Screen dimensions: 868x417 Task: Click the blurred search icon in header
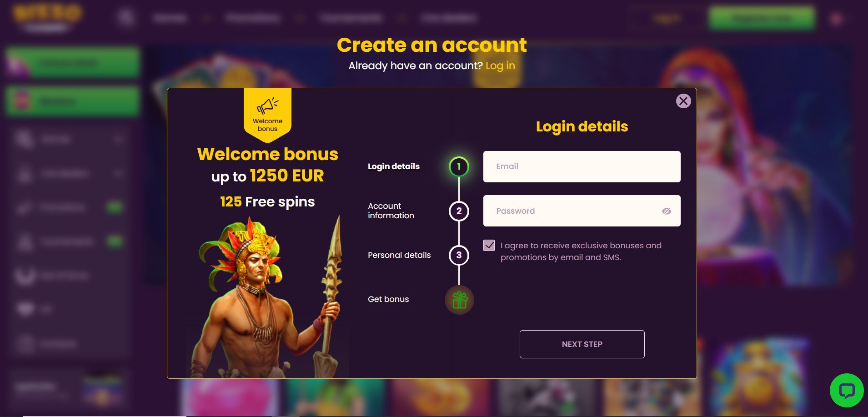[126, 18]
